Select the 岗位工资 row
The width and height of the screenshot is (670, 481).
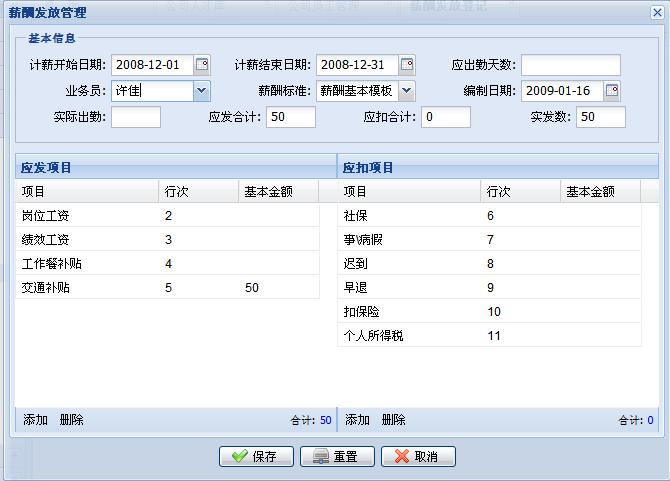coord(168,215)
